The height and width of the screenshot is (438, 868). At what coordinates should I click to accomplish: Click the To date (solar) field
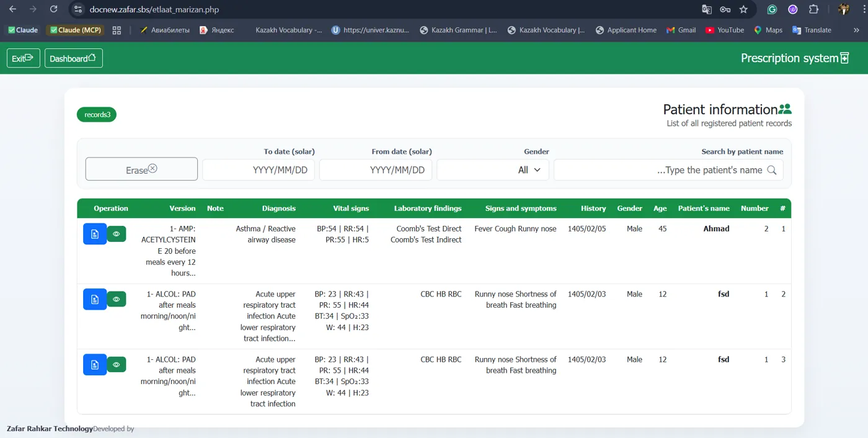point(259,169)
